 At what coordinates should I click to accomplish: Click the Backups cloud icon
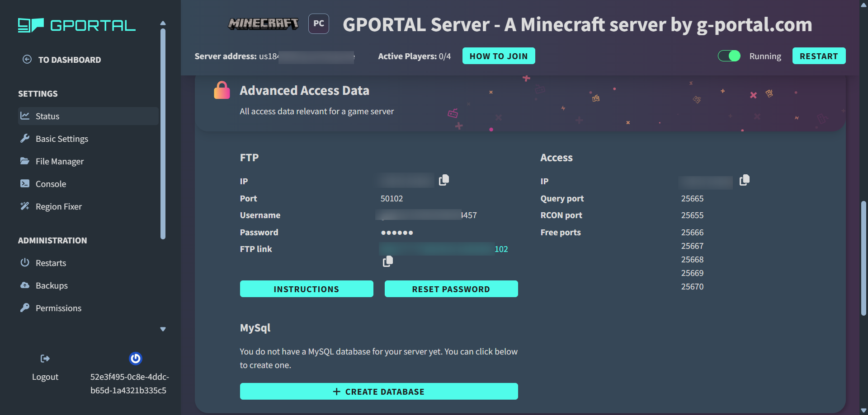[25, 285]
